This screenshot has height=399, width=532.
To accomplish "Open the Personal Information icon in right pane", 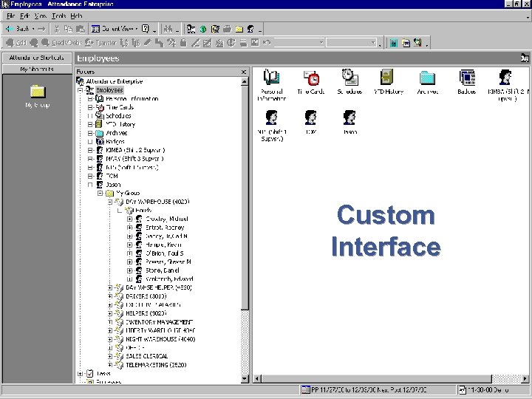I will [272, 78].
